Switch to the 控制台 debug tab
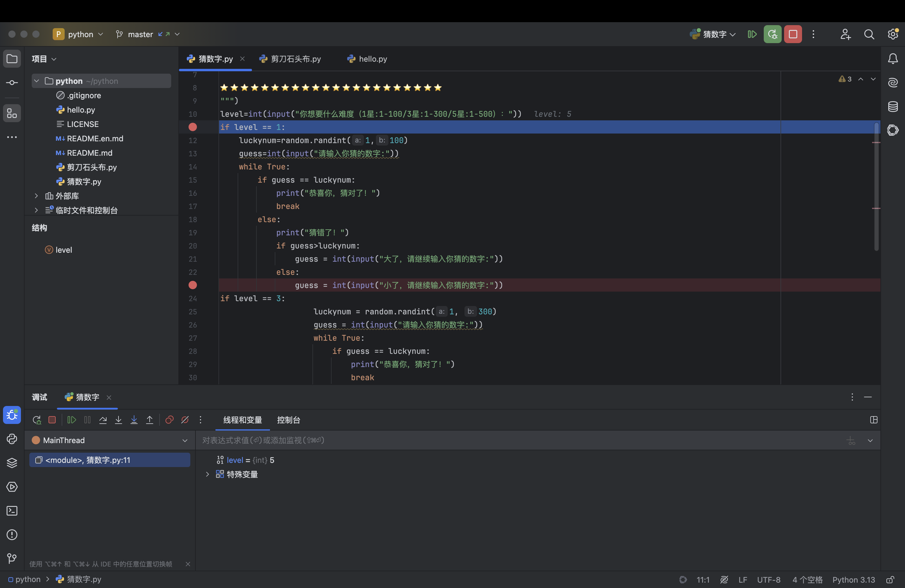 (288, 420)
